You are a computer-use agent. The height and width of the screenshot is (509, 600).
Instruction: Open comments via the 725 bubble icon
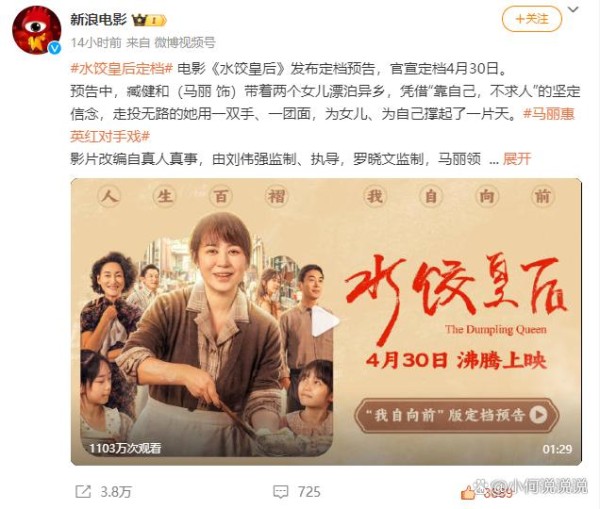click(x=280, y=492)
